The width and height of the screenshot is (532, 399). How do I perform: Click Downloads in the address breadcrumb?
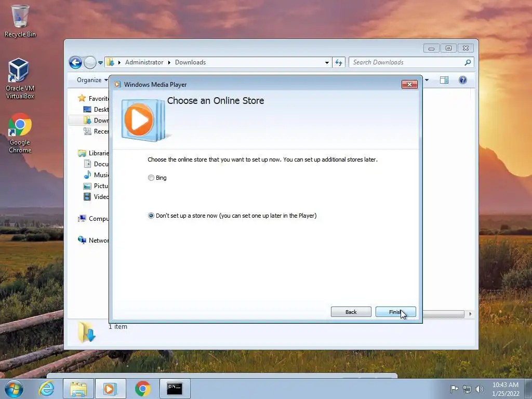click(190, 62)
